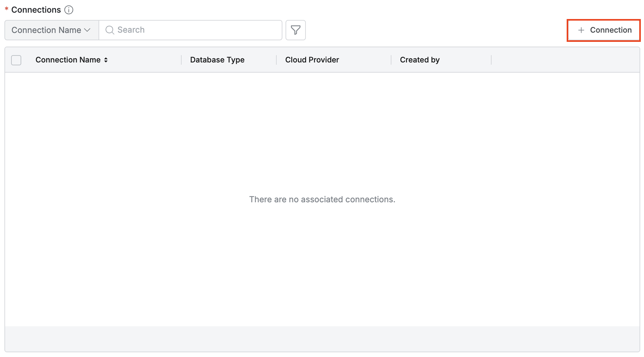Click the Connections info icon

69,10
